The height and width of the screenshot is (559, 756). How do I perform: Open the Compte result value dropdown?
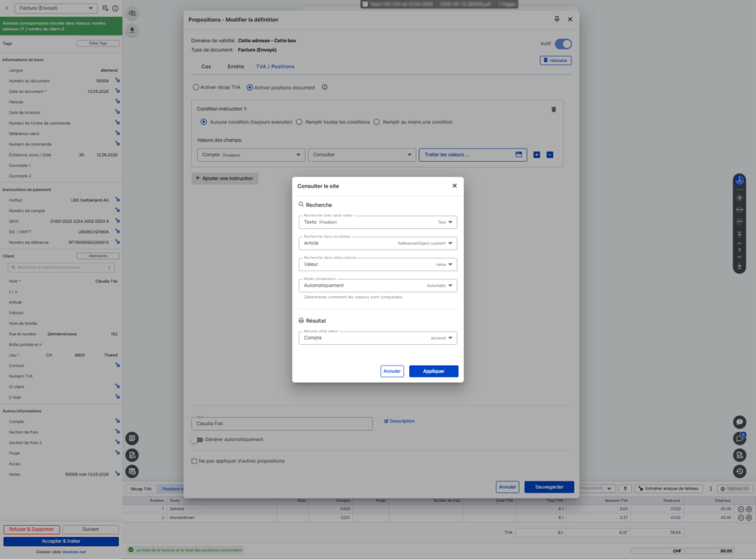tap(377, 338)
